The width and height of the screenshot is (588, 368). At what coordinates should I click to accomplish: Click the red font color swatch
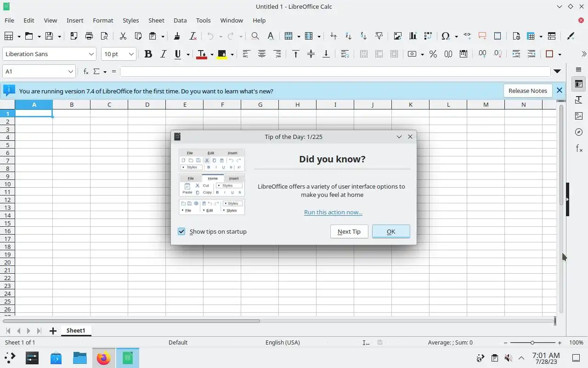coord(201,54)
